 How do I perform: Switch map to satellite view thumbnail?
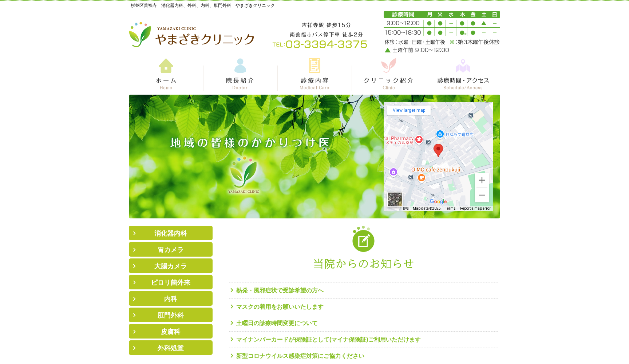point(395,199)
